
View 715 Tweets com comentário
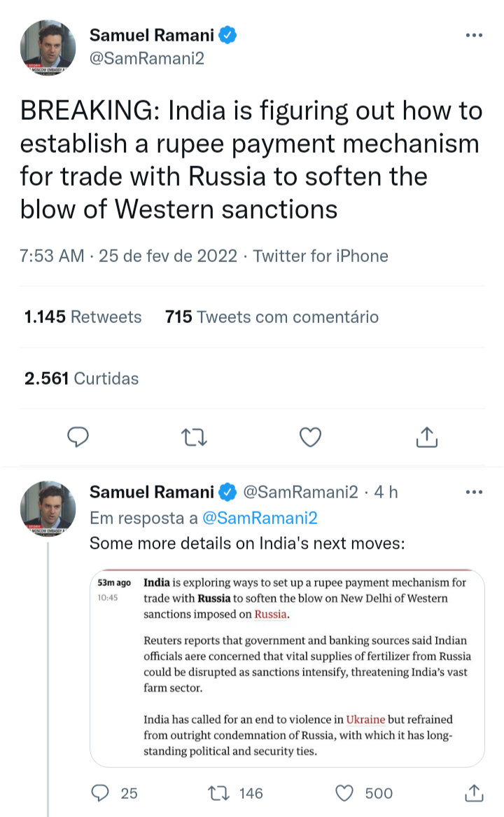pyautogui.click(x=272, y=317)
